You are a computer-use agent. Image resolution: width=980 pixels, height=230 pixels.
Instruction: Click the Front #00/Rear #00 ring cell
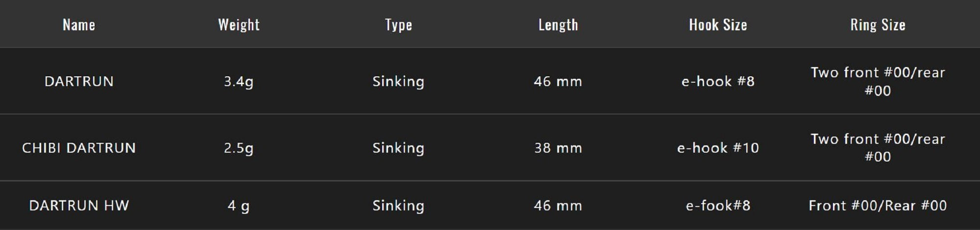tap(878, 206)
